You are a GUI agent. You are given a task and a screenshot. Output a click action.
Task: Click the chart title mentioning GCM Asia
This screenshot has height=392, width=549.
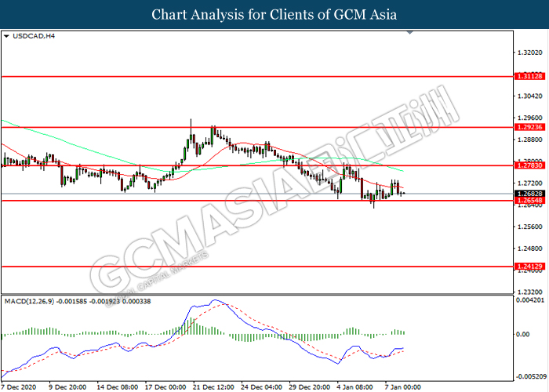tap(274, 14)
